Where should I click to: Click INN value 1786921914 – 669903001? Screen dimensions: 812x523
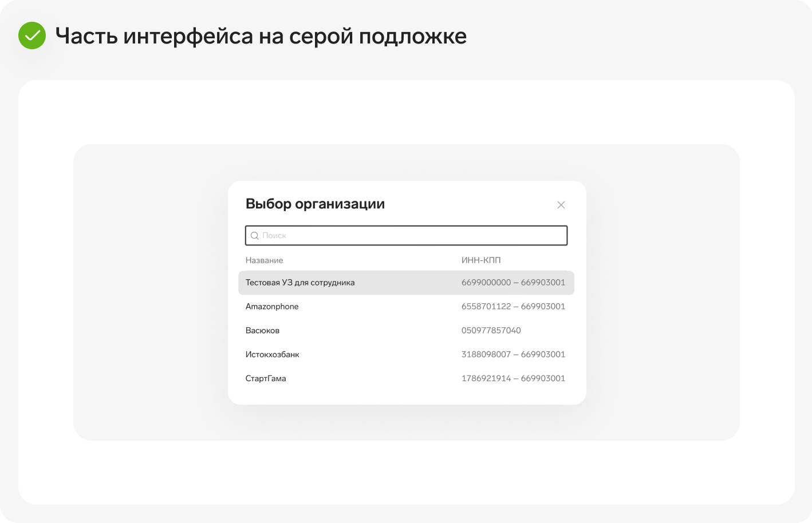[513, 379]
